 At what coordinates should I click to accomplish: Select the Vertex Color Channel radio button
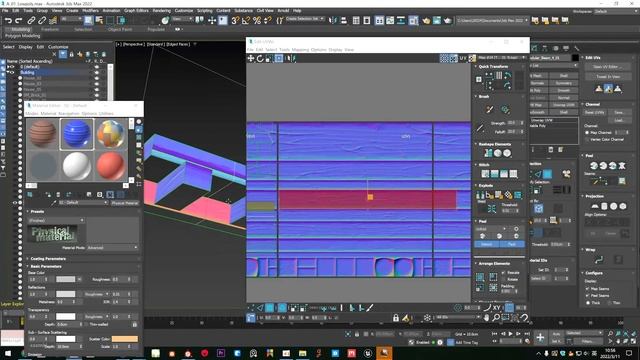pos(587,140)
